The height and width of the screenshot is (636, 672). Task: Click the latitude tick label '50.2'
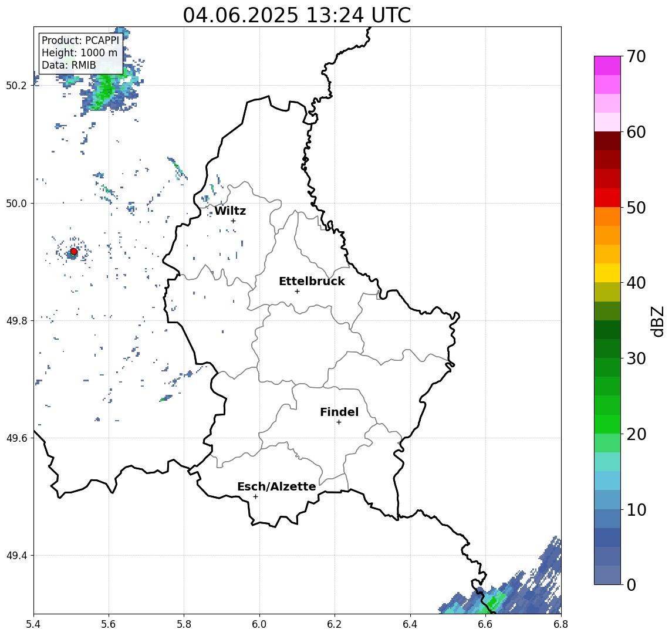pos(16,85)
